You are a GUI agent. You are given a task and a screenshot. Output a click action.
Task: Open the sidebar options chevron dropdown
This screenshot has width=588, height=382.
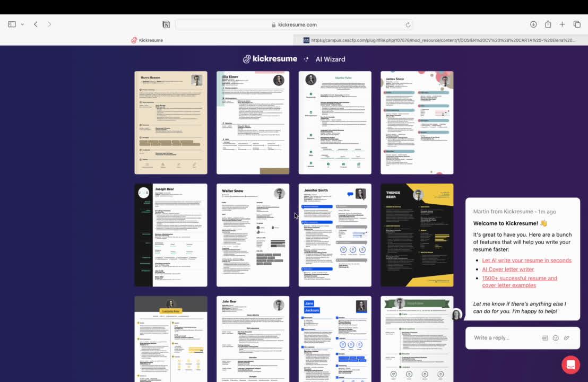pos(22,25)
